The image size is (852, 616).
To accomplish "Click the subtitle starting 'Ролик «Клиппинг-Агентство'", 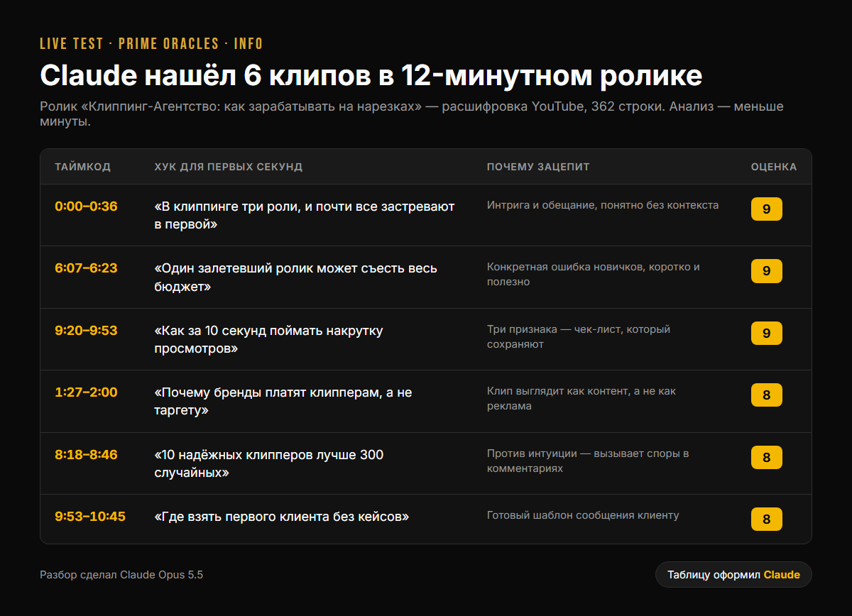I will click(411, 114).
